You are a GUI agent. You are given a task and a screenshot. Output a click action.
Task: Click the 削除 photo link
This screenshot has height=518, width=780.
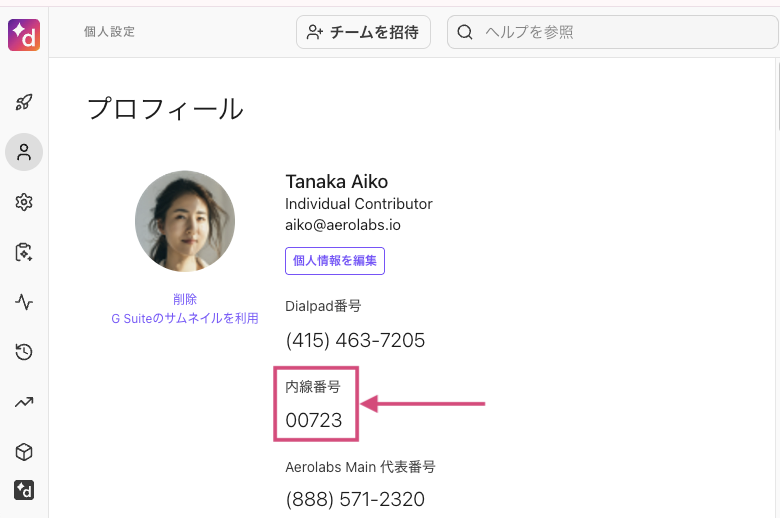point(185,299)
